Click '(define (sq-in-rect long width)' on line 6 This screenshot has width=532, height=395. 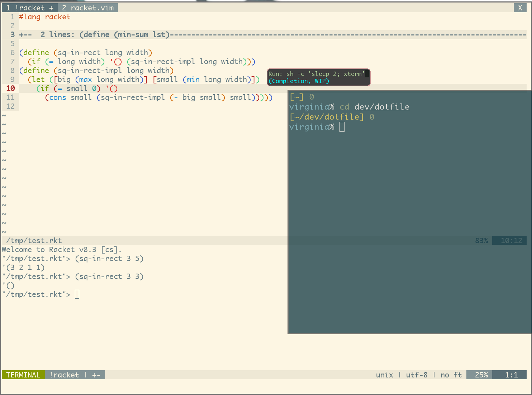coord(86,53)
